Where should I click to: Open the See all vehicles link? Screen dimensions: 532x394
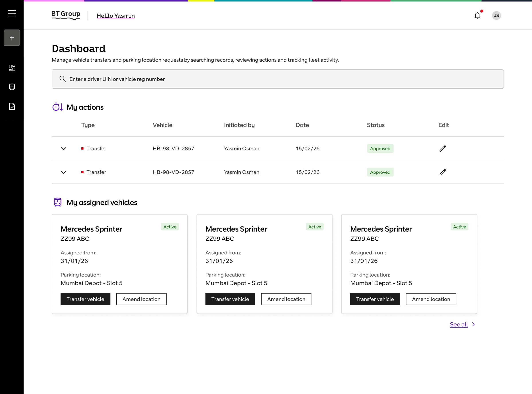tap(459, 324)
